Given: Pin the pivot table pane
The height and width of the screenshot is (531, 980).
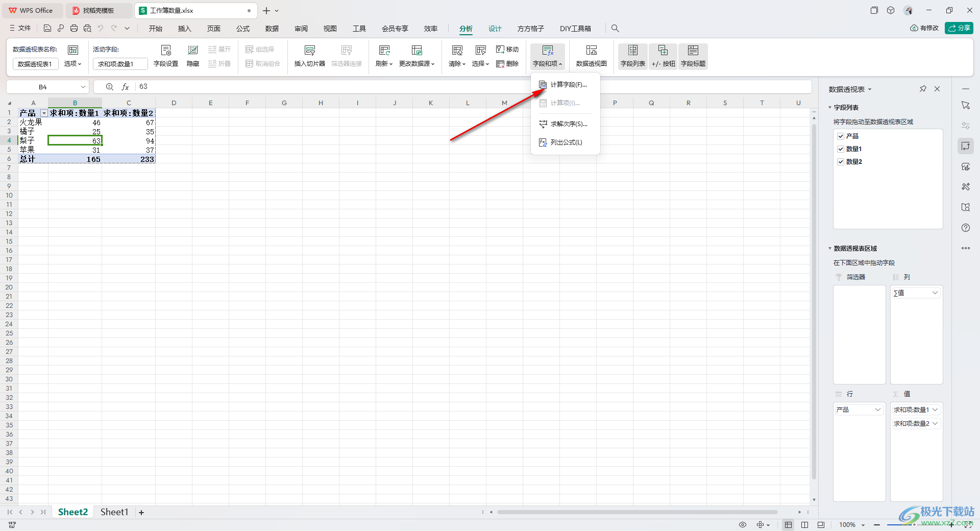Looking at the screenshot, I should click(923, 89).
